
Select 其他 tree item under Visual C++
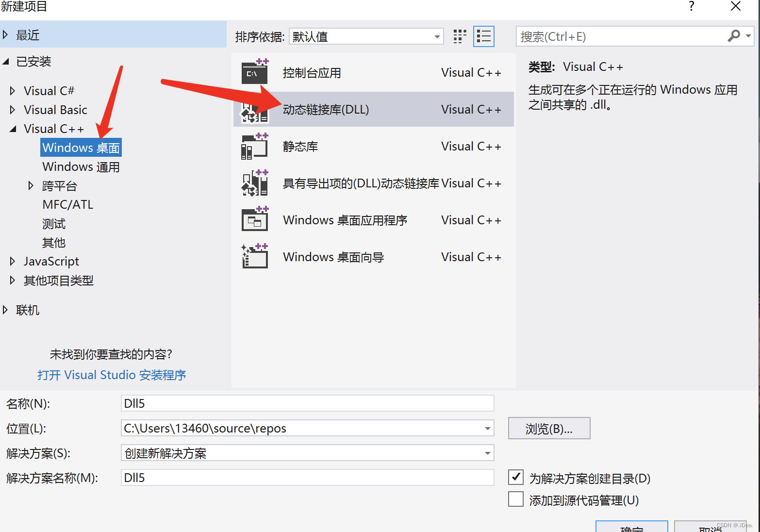pos(54,242)
